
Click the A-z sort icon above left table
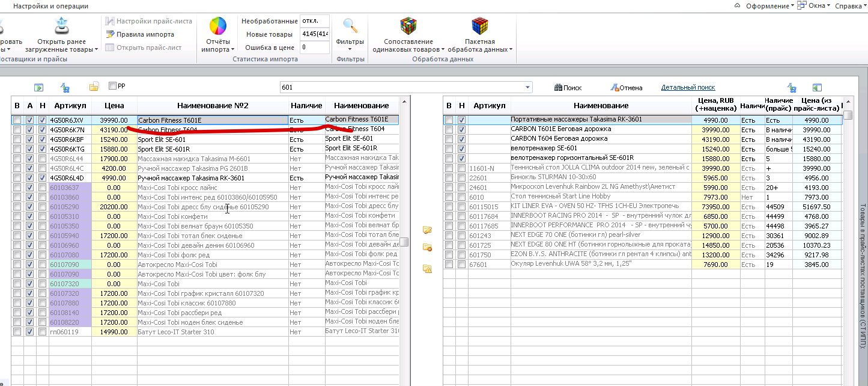pyautogui.click(x=65, y=88)
